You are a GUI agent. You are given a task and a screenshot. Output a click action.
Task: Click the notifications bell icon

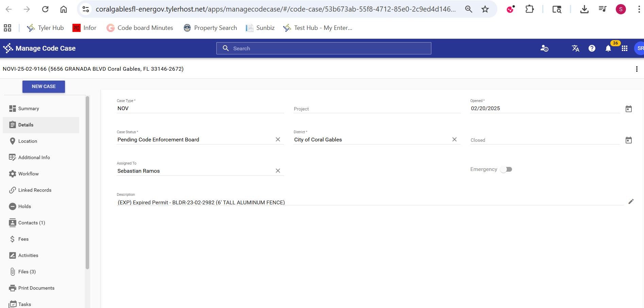(608, 49)
